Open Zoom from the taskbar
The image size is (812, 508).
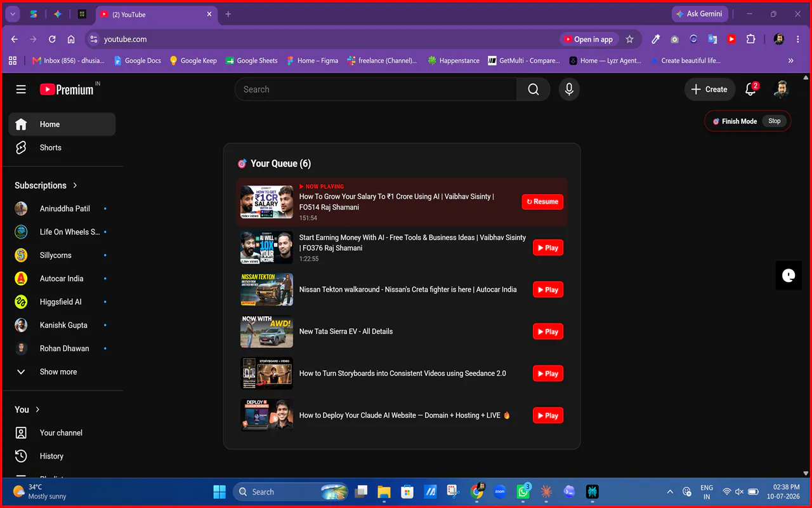pyautogui.click(x=500, y=491)
